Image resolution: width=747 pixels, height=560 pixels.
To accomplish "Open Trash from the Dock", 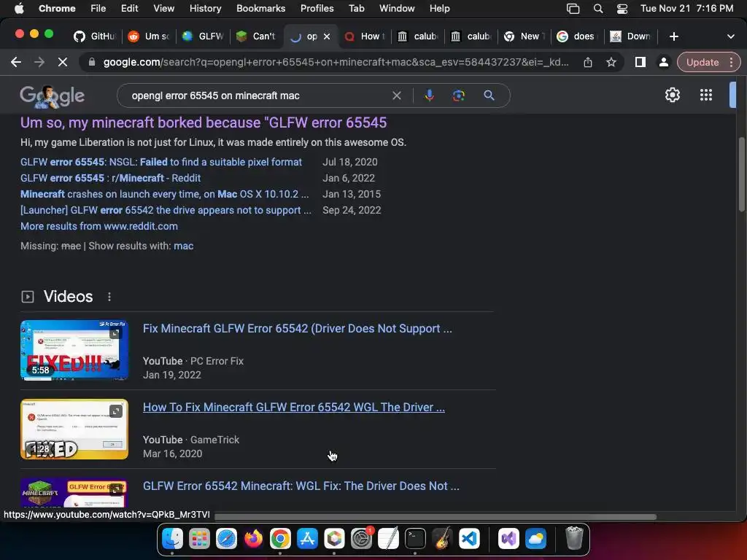I will (574, 539).
